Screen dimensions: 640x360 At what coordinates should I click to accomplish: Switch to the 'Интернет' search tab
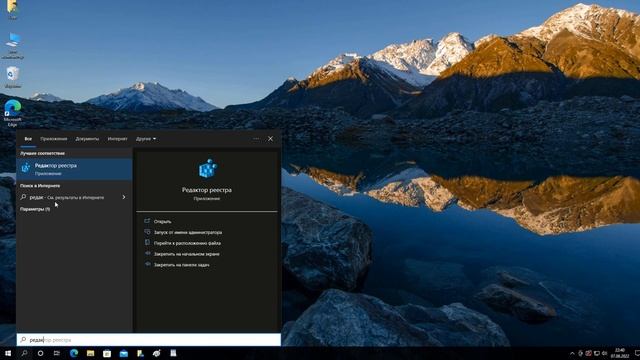(118, 139)
